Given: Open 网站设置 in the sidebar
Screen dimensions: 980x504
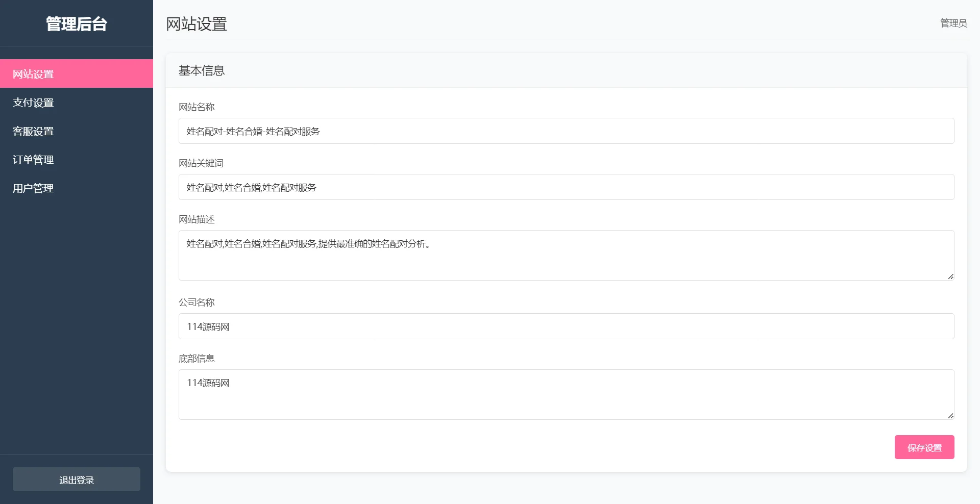Looking at the screenshot, I should [x=77, y=73].
